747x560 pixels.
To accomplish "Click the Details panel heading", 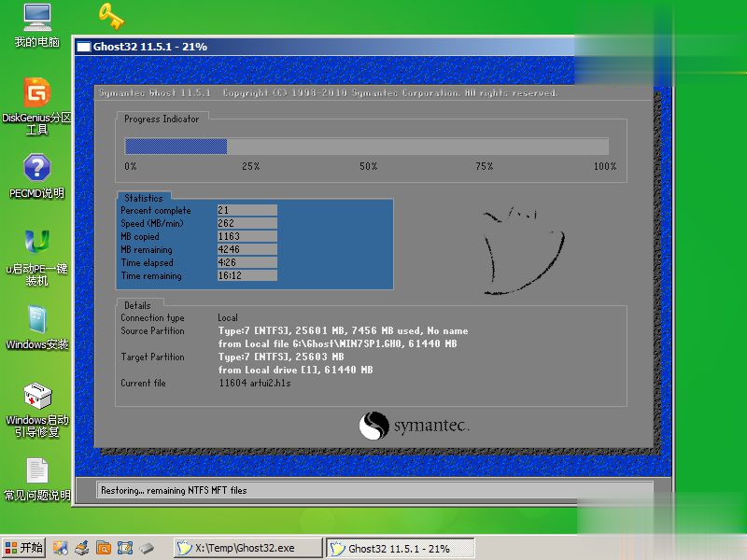I will tap(137, 305).
